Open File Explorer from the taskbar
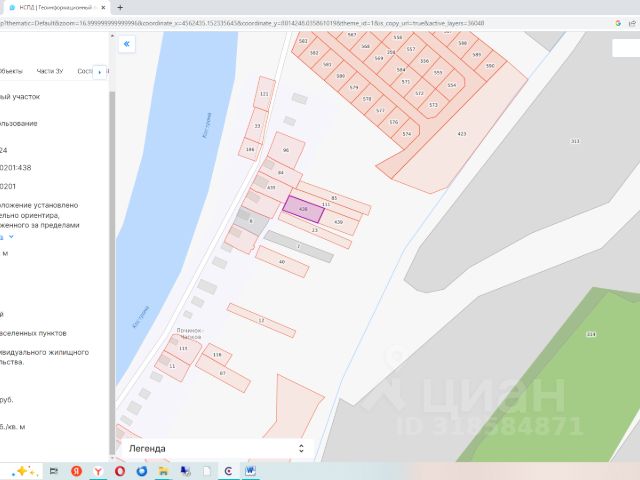 point(163,471)
